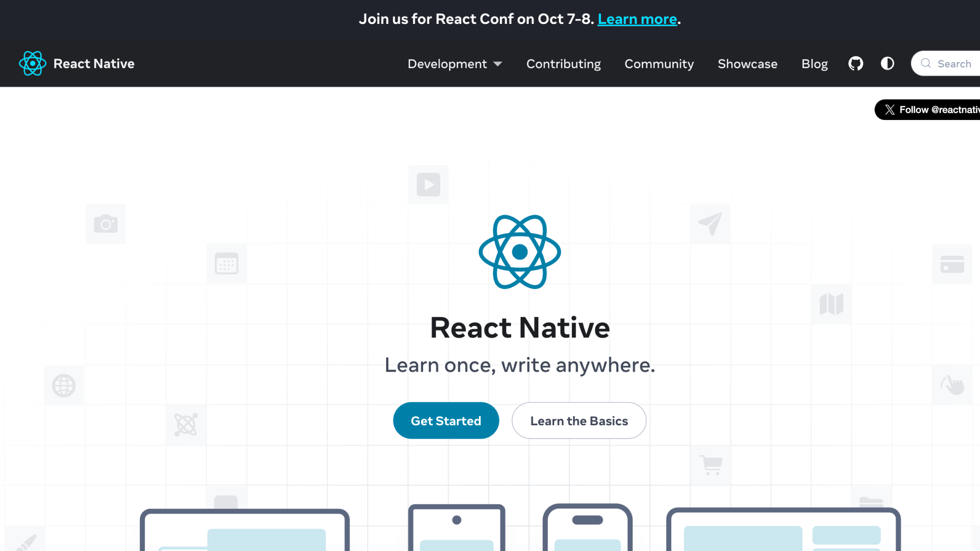Open the Contributing nav item
Image resolution: width=980 pixels, height=551 pixels.
point(563,64)
